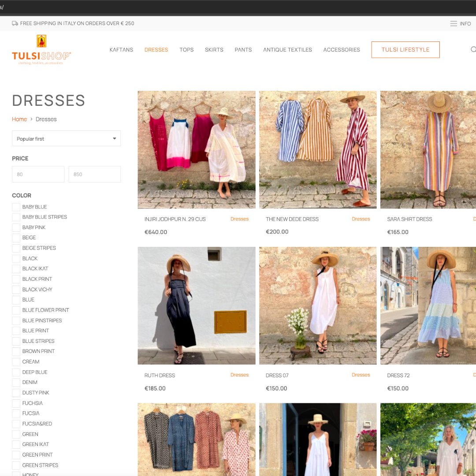Filter by the Blue color checkbox
The height and width of the screenshot is (476, 476).
point(16,300)
